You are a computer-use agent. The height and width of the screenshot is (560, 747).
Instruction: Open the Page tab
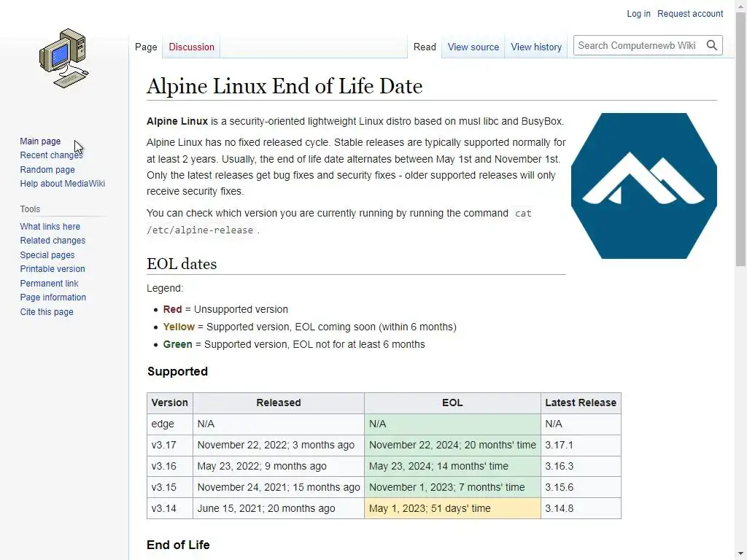click(146, 47)
